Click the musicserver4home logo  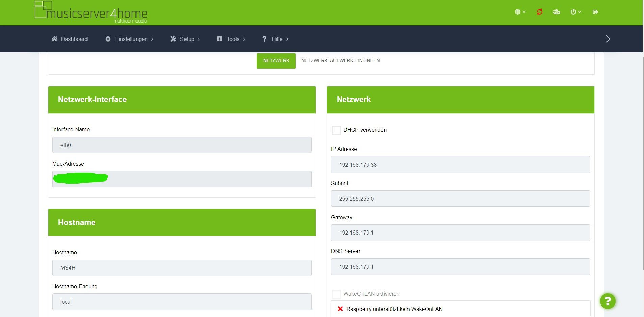[91, 12]
